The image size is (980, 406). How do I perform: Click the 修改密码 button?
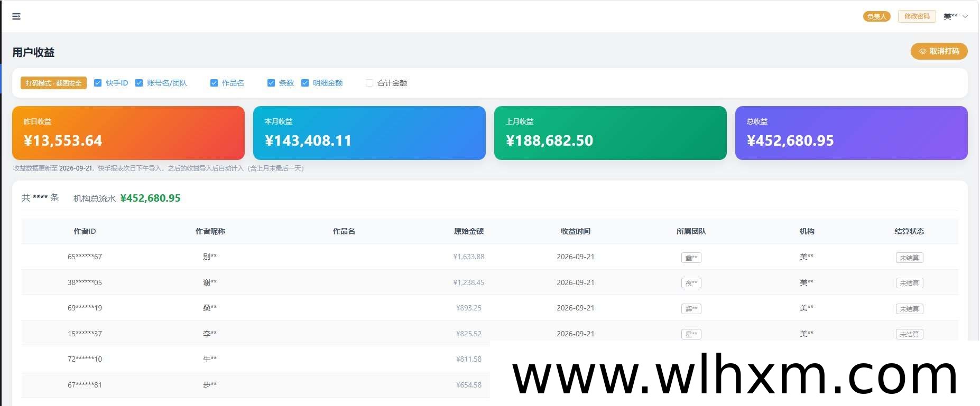[917, 16]
